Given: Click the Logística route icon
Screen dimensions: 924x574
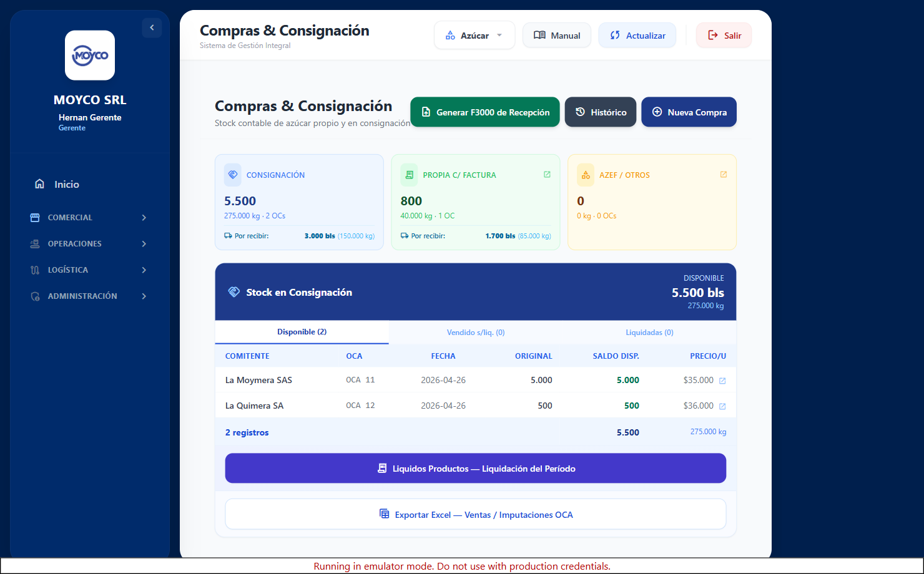Looking at the screenshot, I should (x=35, y=270).
